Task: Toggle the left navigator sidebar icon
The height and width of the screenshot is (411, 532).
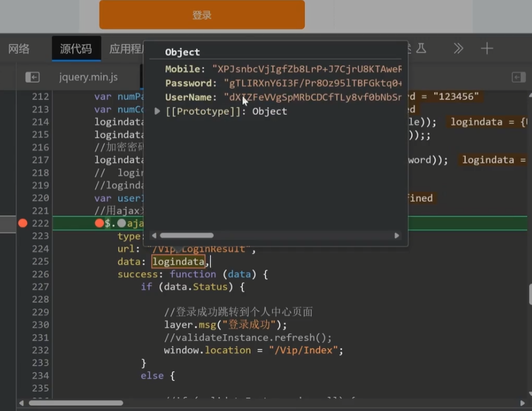Action: point(32,77)
